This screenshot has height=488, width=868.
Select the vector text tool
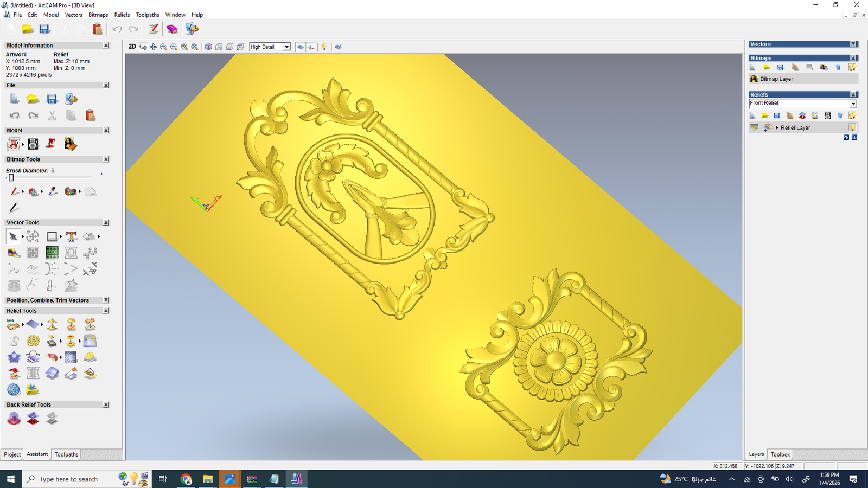tap(71, 236)
